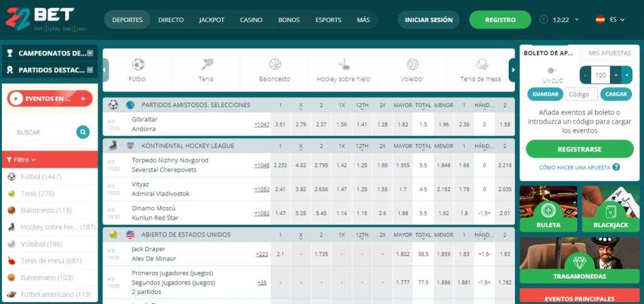The height and width of the screenshot is (304, 644).
Task: Select the Tenis racket icon
Action: pos(207,64)
